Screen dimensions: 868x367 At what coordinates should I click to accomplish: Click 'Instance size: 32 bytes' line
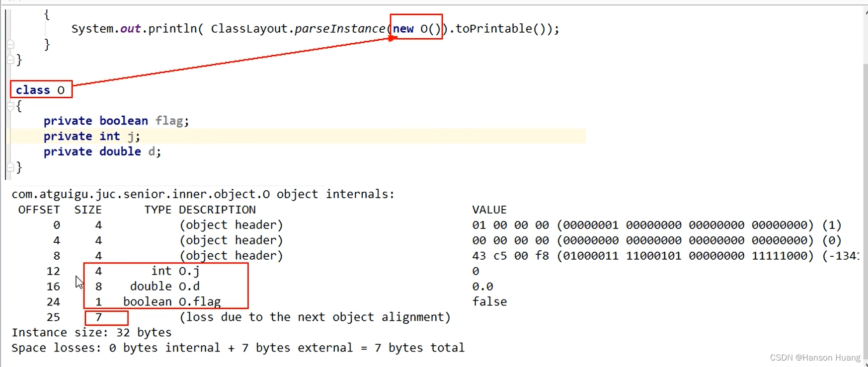pos(91,333)
